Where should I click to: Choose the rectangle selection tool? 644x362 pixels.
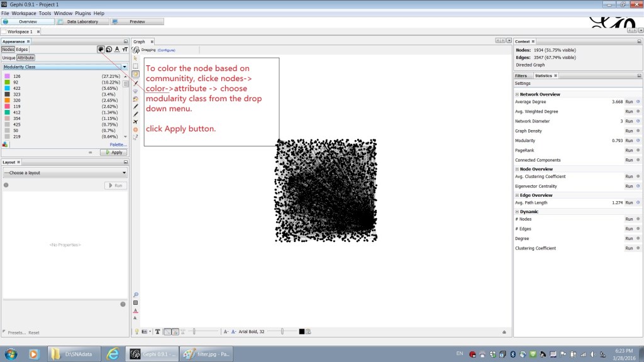pos(135,66)
